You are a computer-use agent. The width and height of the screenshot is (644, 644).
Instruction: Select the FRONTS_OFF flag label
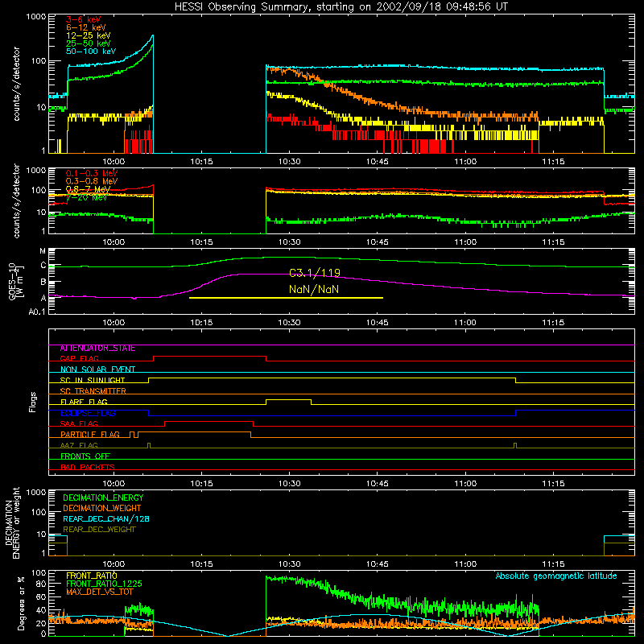pos(85,456)
